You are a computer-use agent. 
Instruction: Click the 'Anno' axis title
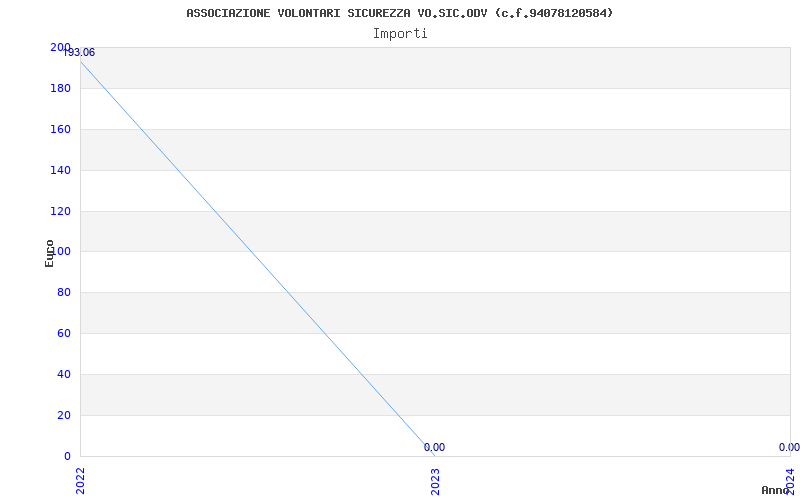pyautogui.click(x=775, y=490)
